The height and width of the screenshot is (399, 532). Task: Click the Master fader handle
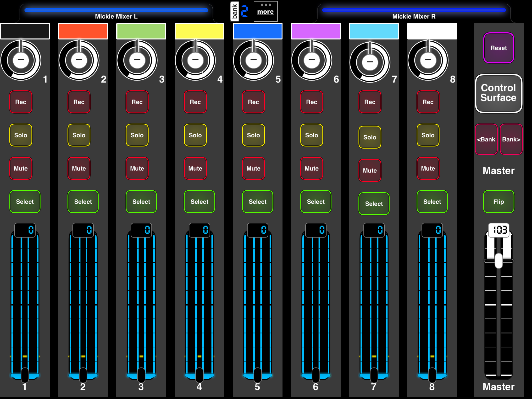499,261
